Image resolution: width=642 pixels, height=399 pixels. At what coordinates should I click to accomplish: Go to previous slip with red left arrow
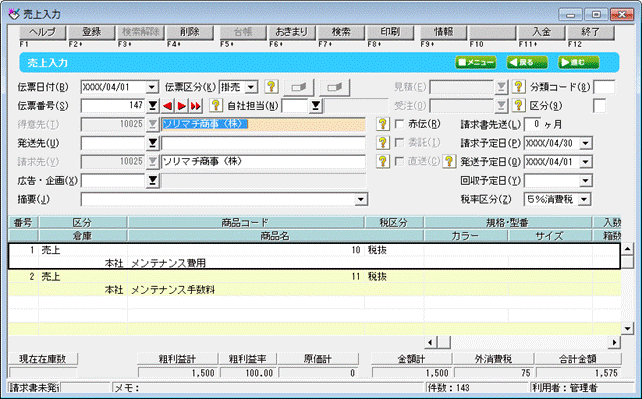[167, 106]
